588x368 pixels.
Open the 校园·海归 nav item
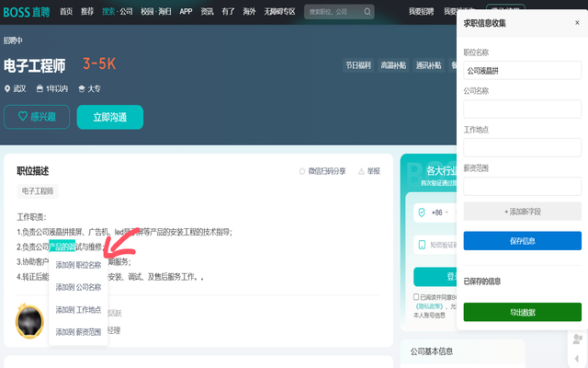click(156, 12)
